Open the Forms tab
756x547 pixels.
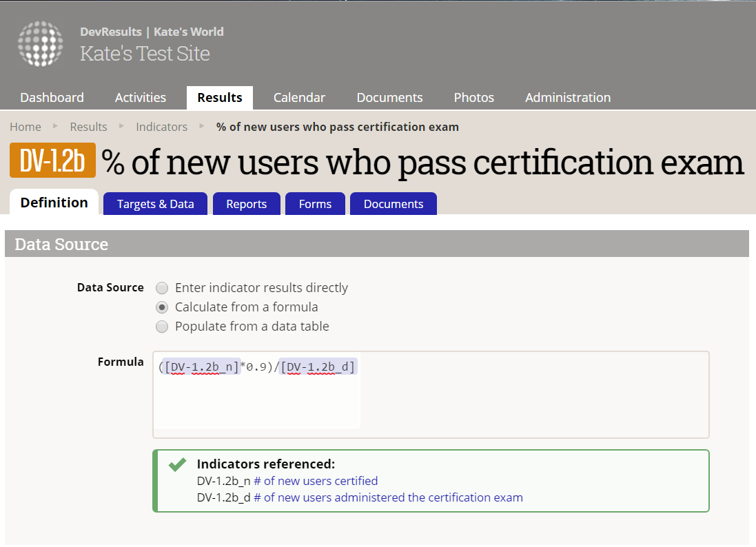pyautogui.click(x=315, y=204)
